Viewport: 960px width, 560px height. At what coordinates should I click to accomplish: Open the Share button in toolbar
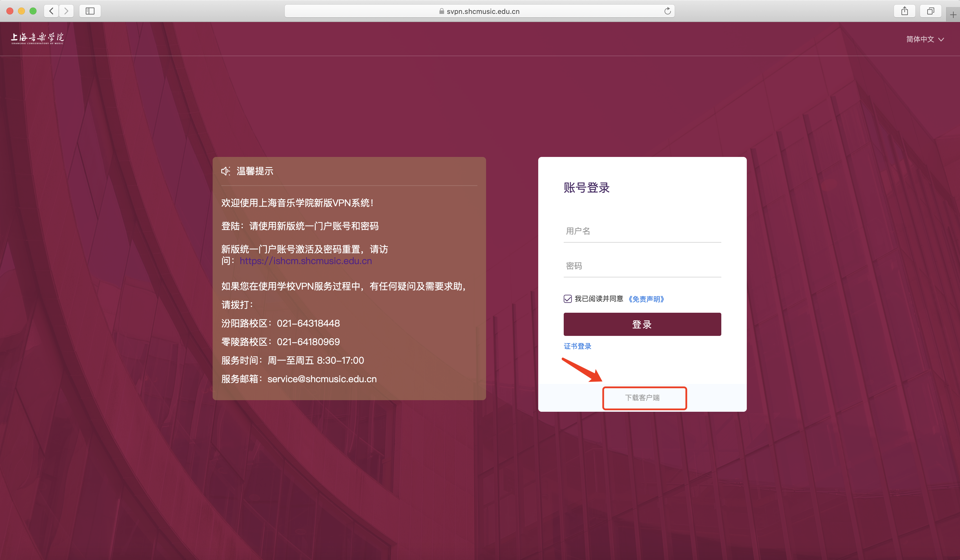pyautogui.click(x=904, y=11)
